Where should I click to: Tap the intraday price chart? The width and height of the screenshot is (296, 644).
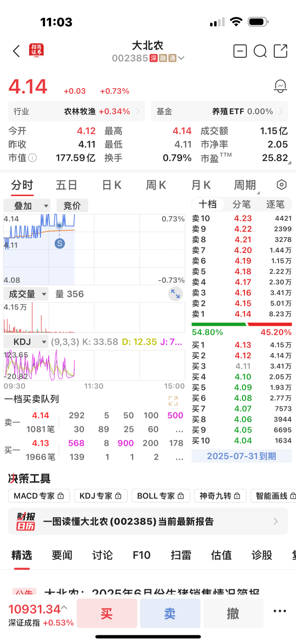click(x=94, y=250)
